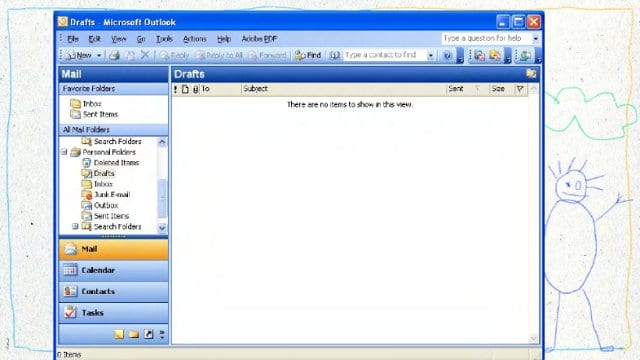The width and height of the screenshot is (640, 360).
Task: Open the Actions menu
Action: tap(195, 39)
